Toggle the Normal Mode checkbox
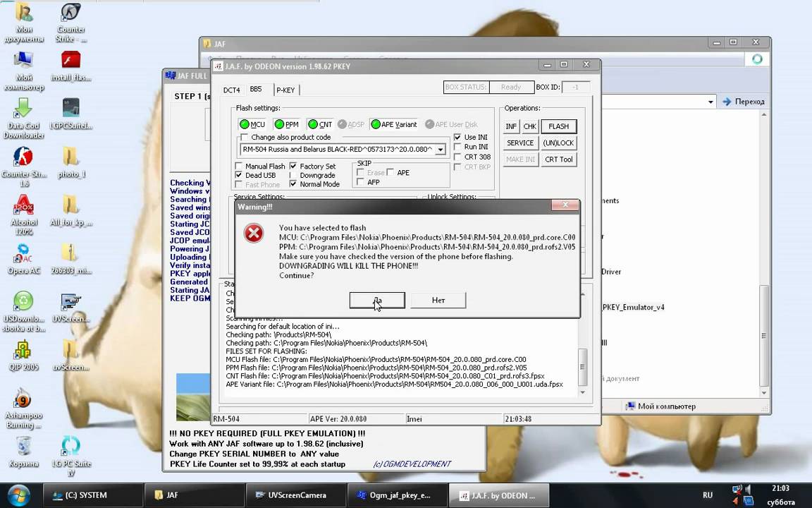 coord(293,184)
